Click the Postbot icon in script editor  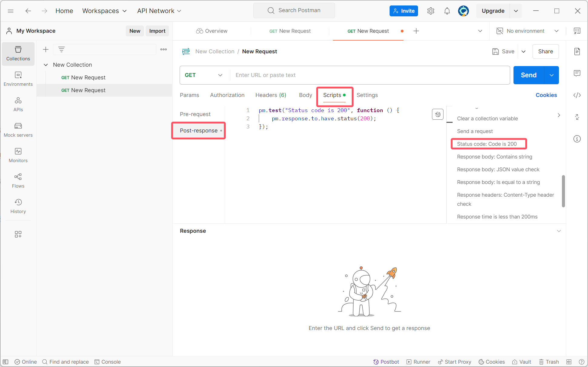pos(438,114)
